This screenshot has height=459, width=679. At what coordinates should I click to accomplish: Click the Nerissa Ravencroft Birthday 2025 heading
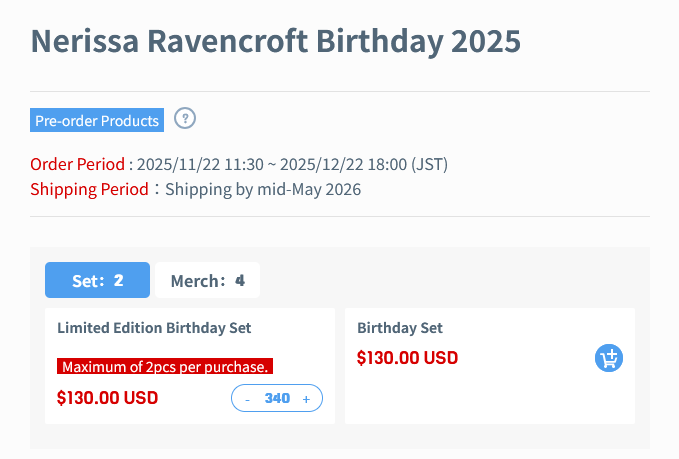click(x=275, y=41)
